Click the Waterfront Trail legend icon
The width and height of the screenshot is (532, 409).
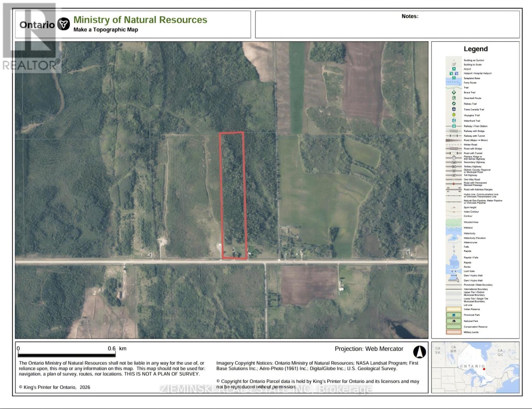coord(454,121)
